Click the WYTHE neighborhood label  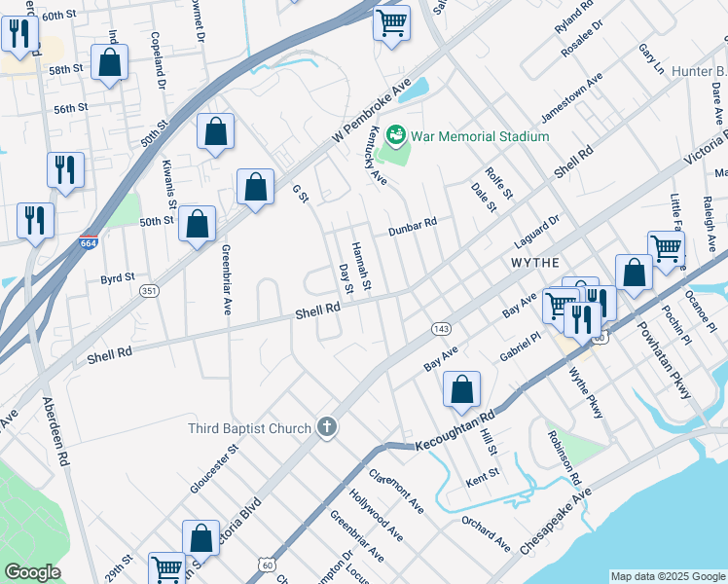point(535,263)
